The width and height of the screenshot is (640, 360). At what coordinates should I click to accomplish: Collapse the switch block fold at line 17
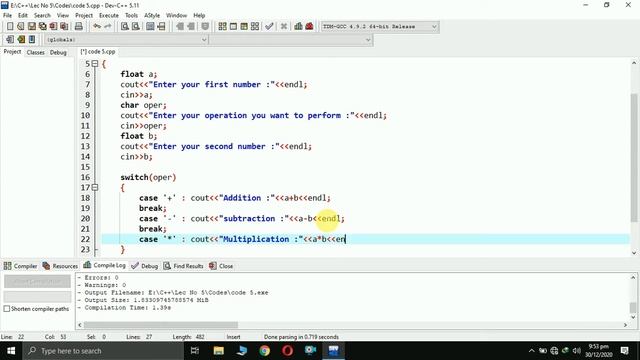click(95, 187)
